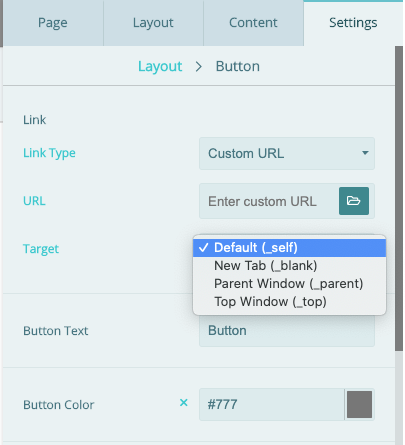This screenshot has height=445, width=405.
Task: Open the gray Button Color swatch
Action: tap(359, 404)
